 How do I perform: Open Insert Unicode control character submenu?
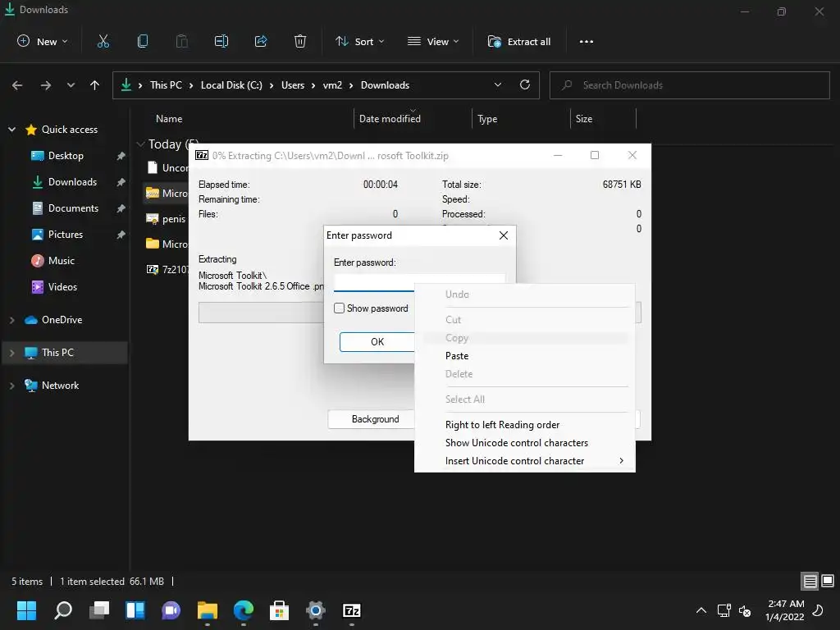524,461
